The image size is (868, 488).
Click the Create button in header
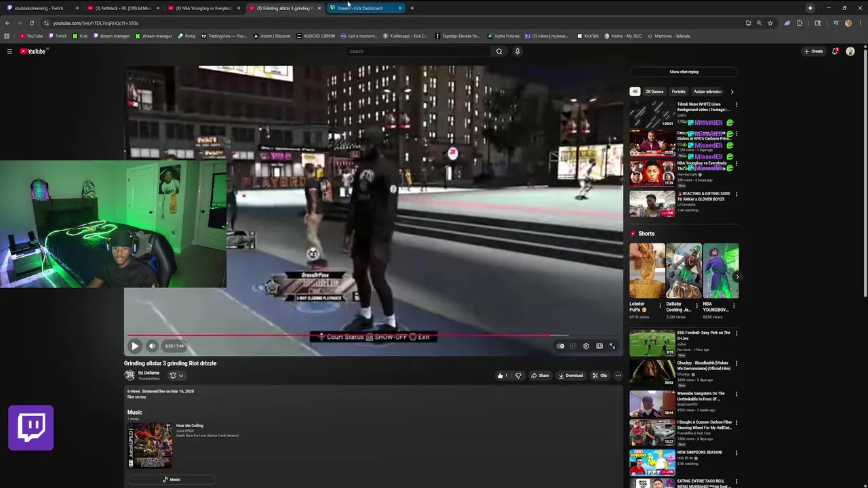[814, 52]
